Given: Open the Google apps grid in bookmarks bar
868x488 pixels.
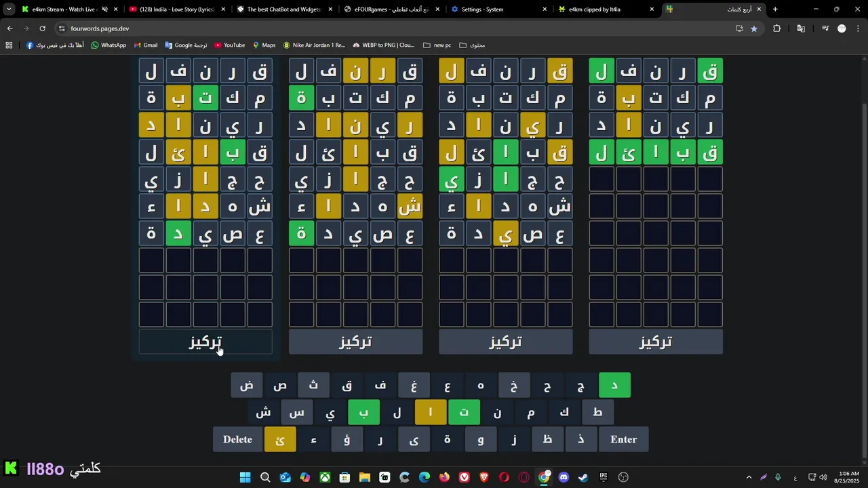Looking at the screenshot, I should coord(9,45).
